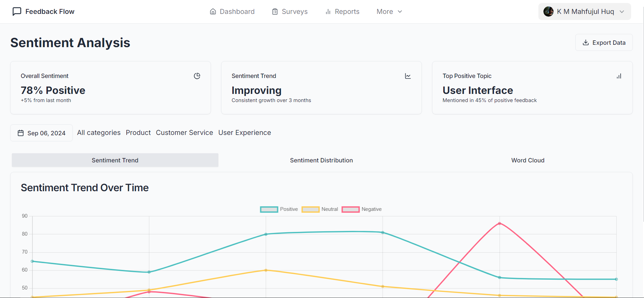Click "Consistent growth over 3 months" text
The image size is (644, 298).
click(x=271, y=100)
